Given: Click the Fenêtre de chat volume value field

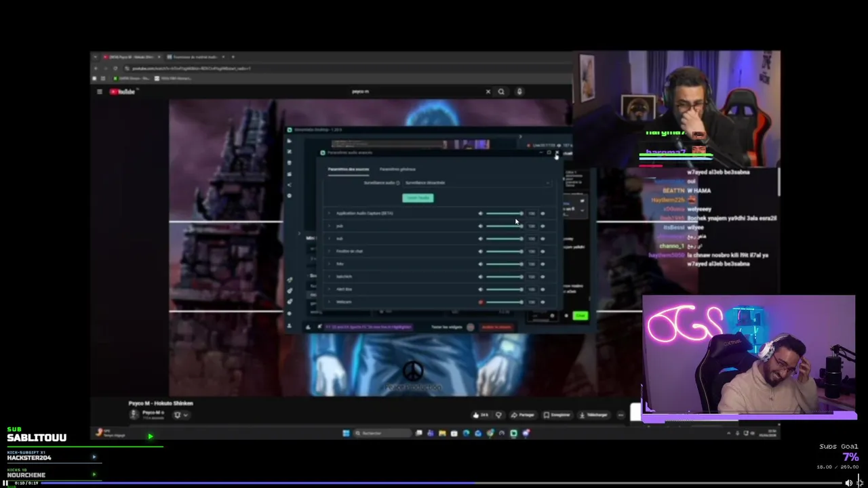Looking at the screenshot, I should (x=532, y=251).
